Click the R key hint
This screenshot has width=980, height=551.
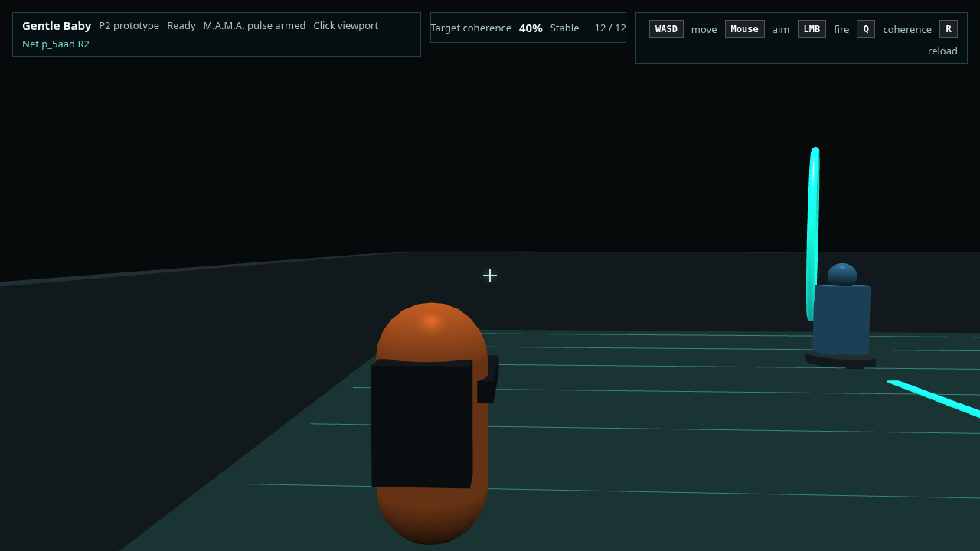pyautogui.click(x=949, y=29)
